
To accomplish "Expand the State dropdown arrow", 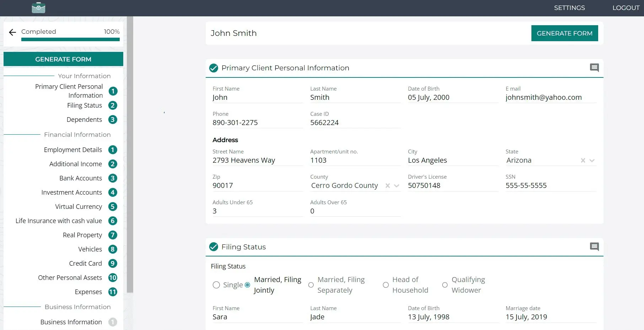I will (x=592, y=161).
